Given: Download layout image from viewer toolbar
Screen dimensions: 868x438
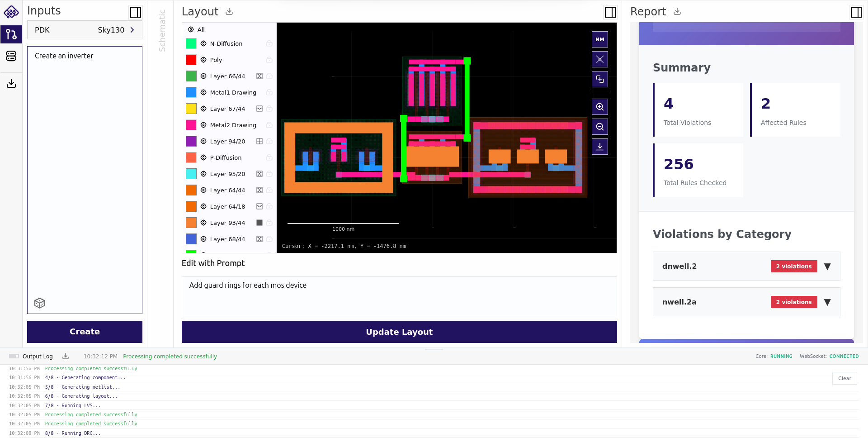Looking at the screenshot, I should [600, 147].
